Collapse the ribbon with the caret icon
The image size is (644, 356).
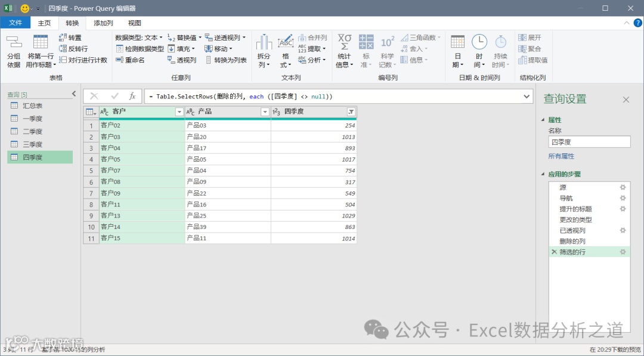[626, 23]
